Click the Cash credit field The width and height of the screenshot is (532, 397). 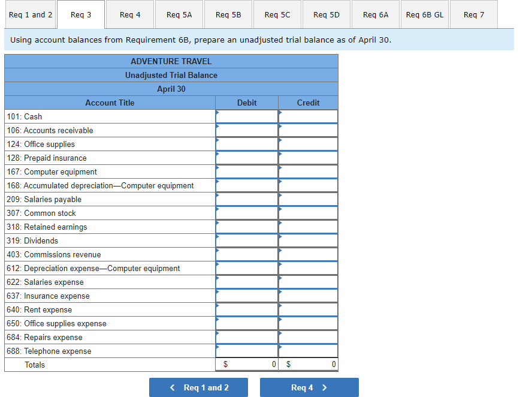point(308,116)
